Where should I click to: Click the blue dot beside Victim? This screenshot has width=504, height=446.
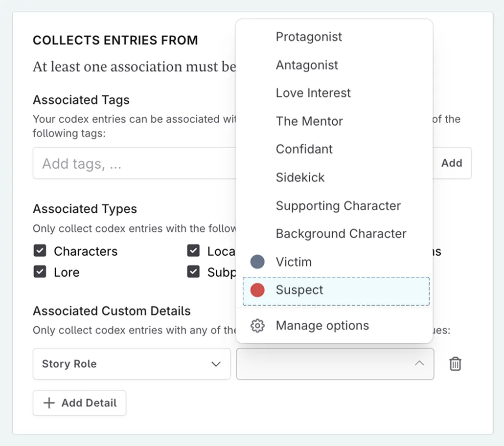click(x=257, y=262)
